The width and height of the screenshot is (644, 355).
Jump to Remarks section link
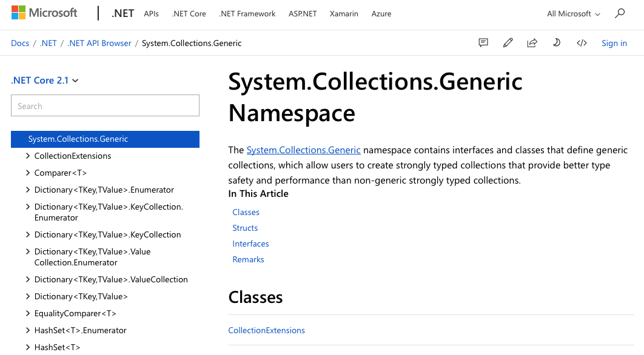click(248, 259)
